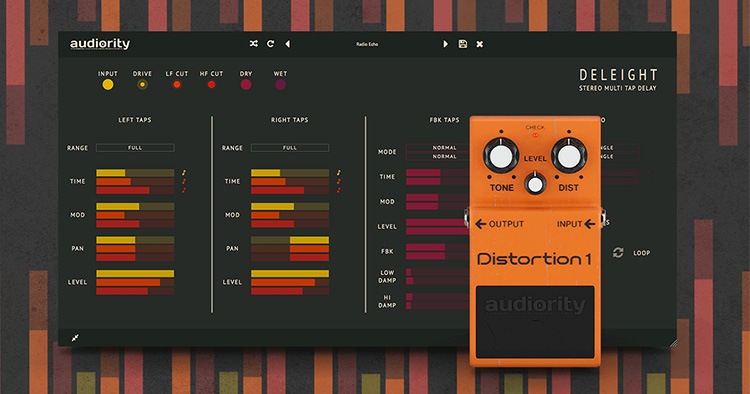Image resolution: width=750 pixels, height=394 pixels.
Task: Click the DRIVE knob
Action: pyautogui.click(x=142, y=85)
